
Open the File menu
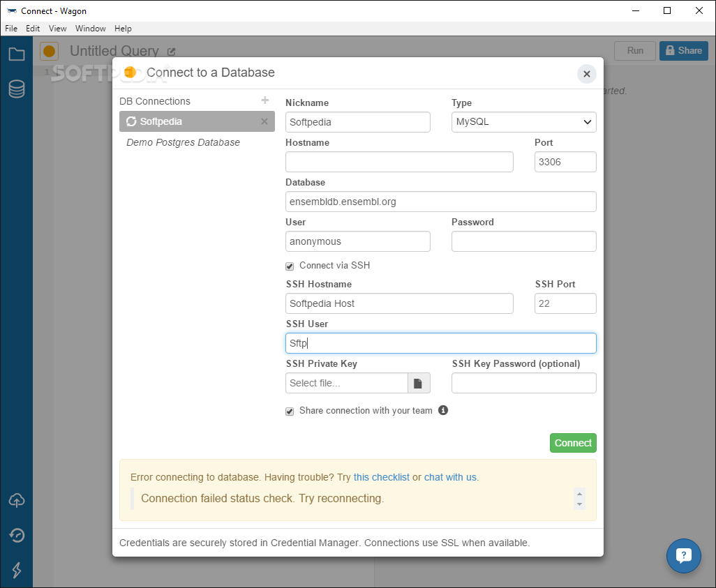point(11,29)
